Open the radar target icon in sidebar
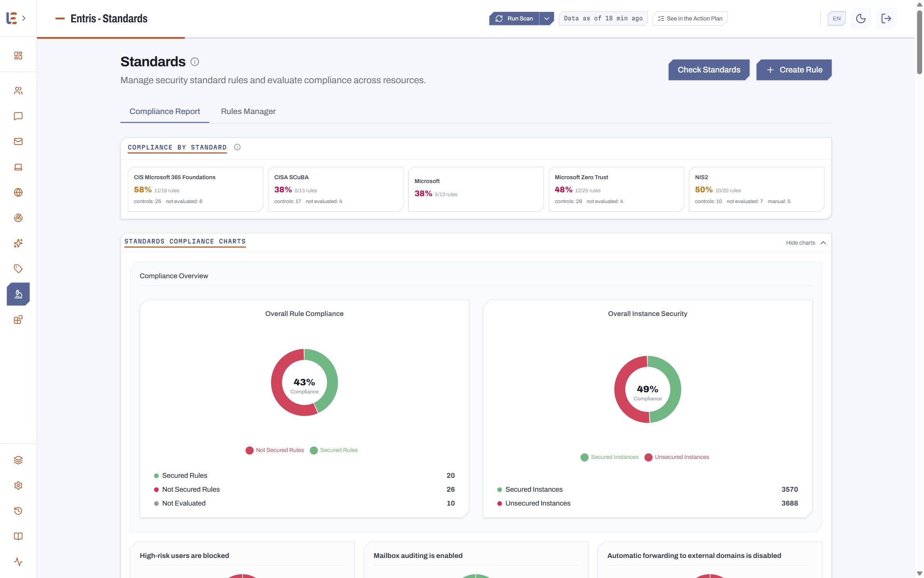Screen dimensions: 924x578 pyautogui.click(x=18, y=218)
